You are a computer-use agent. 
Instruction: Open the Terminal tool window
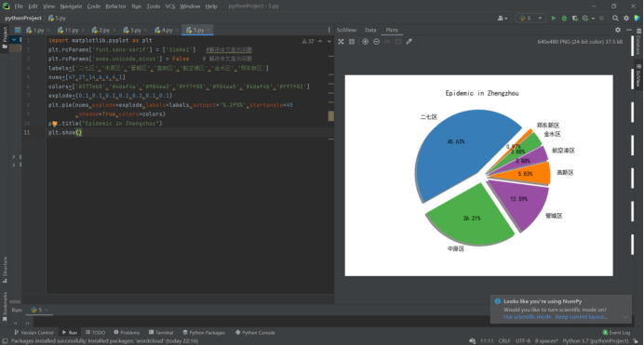[x=161, y=333]
